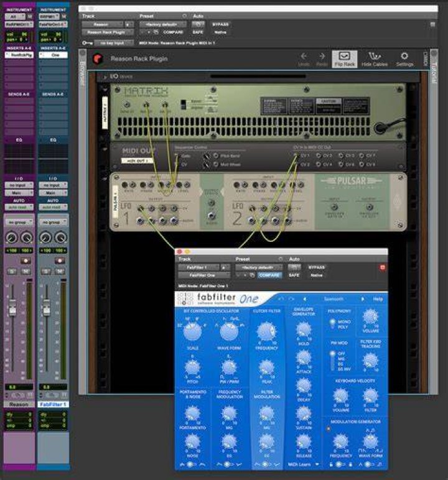Select next preset arrow in FabFilter One
The image size is (448, 480).
[363, 299]
